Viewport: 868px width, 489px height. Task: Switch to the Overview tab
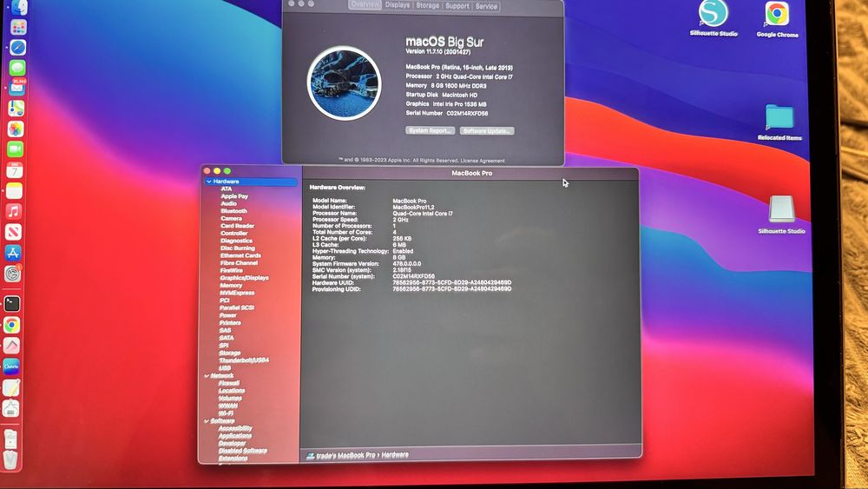pos(365,5)
